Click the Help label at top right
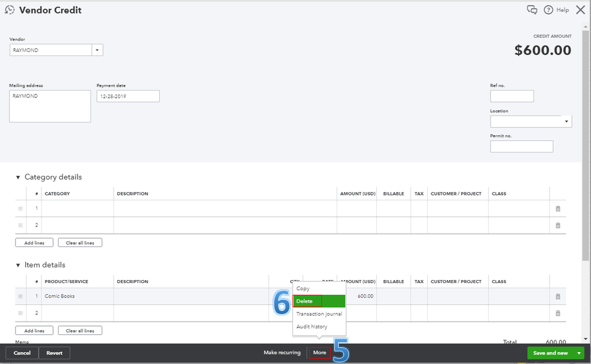 [563, 10]
